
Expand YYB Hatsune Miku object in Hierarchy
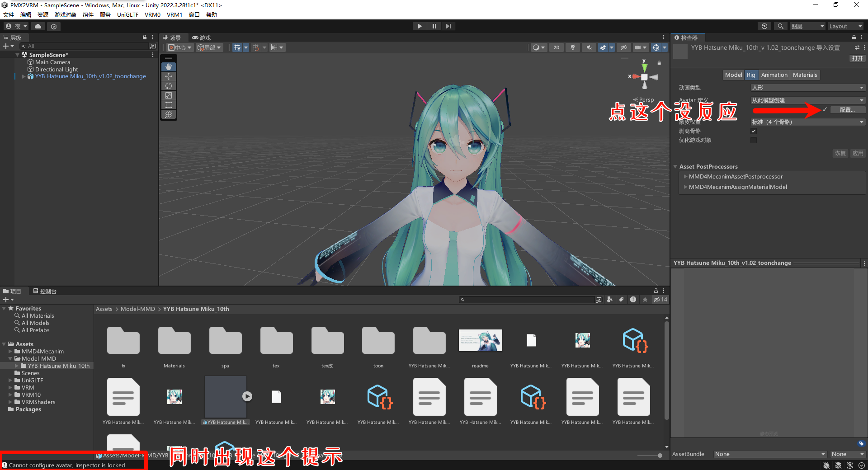[24, 76]
